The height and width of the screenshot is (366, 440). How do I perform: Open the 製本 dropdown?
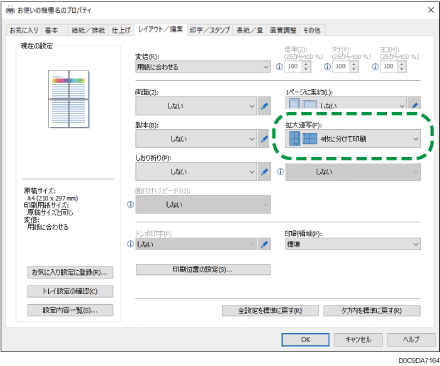click(x=196, y=139)
